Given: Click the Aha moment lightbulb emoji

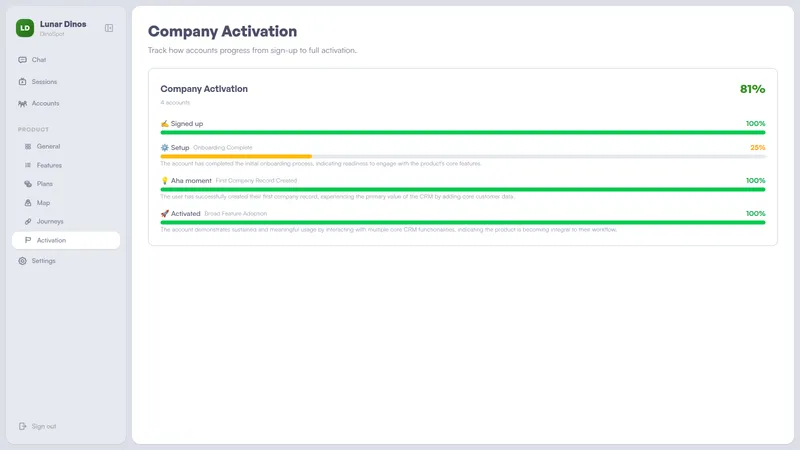Looking at the screenshot, I should (x=164, y=181).
